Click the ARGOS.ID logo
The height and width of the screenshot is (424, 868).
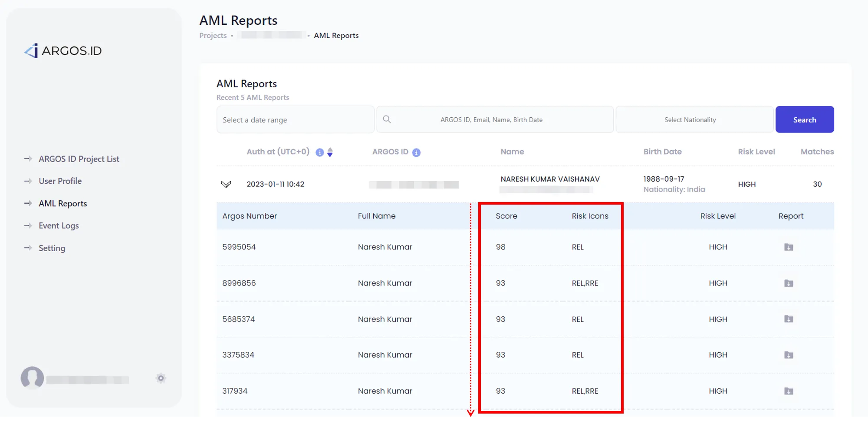coord(63,51)
